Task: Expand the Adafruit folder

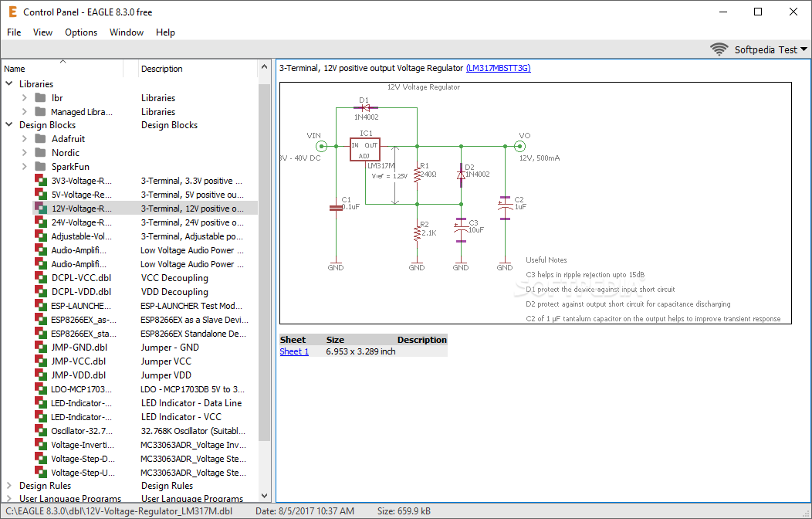Action: (24, 139)
